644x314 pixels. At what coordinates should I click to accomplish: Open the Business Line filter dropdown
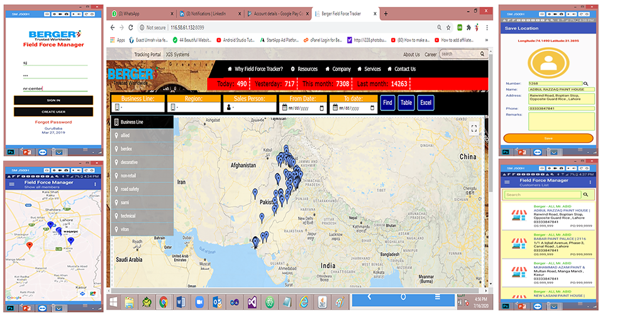[x=138, y=107]
